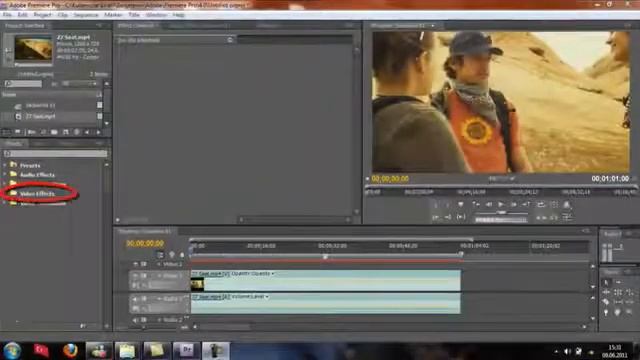Image resolution: width=640 pixels, height=360 pixels.
Task: Select the Slip tool
Action: click(x=618, y=302)
